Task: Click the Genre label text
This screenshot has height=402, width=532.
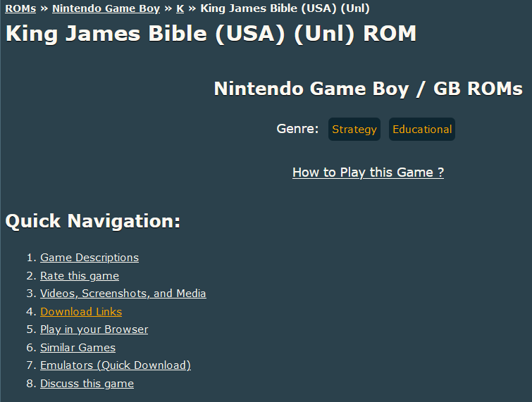Action: (x=297, y=130)
